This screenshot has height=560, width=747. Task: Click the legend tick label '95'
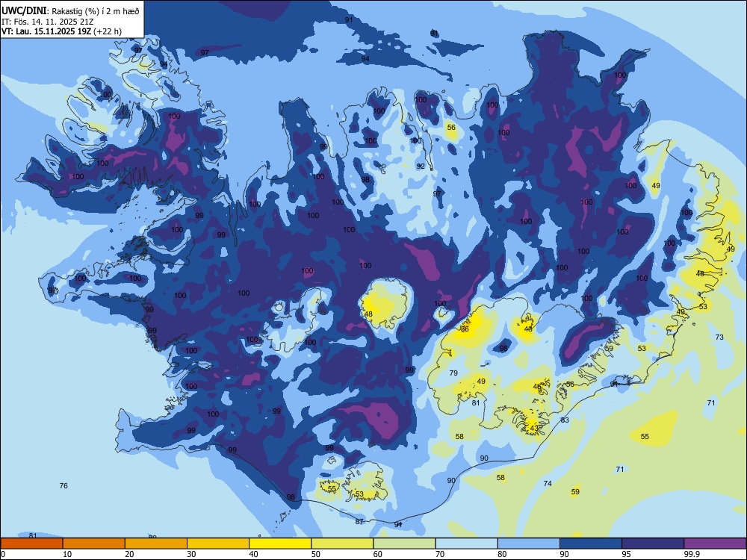(x=626, y=554)
